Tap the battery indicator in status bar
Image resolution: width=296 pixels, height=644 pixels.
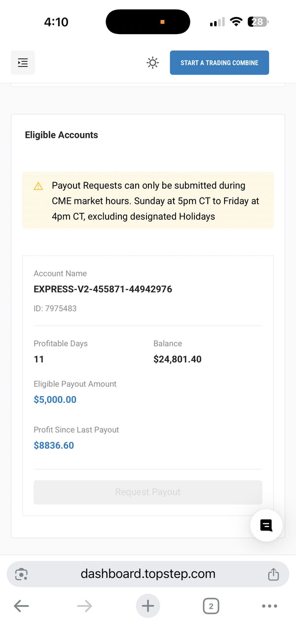[x=259, y=22]
